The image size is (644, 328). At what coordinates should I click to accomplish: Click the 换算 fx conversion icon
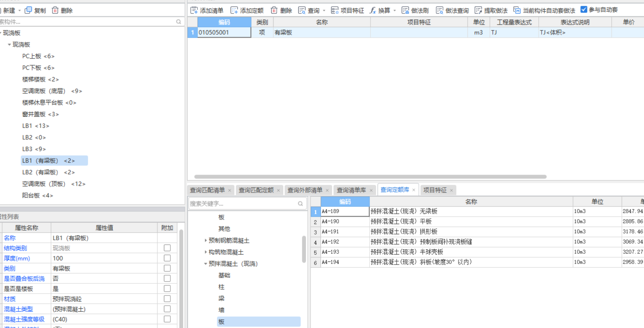click(x=373, y=10)
